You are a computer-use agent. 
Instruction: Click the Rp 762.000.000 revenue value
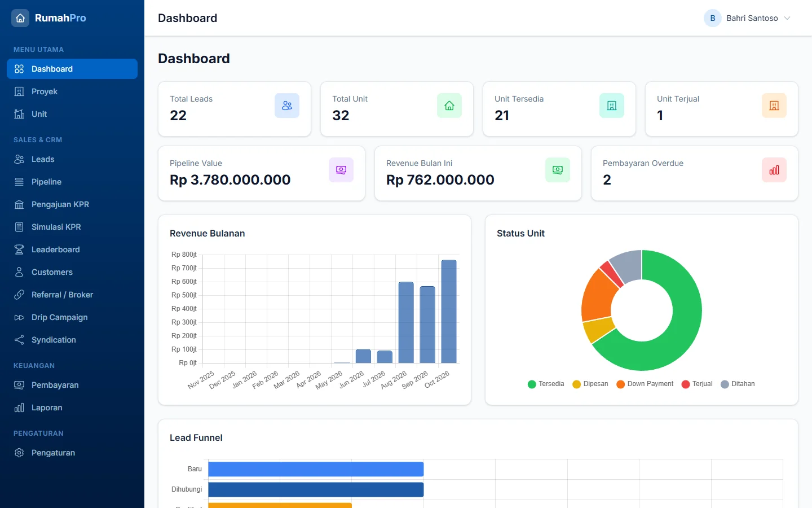coord(440,180)
